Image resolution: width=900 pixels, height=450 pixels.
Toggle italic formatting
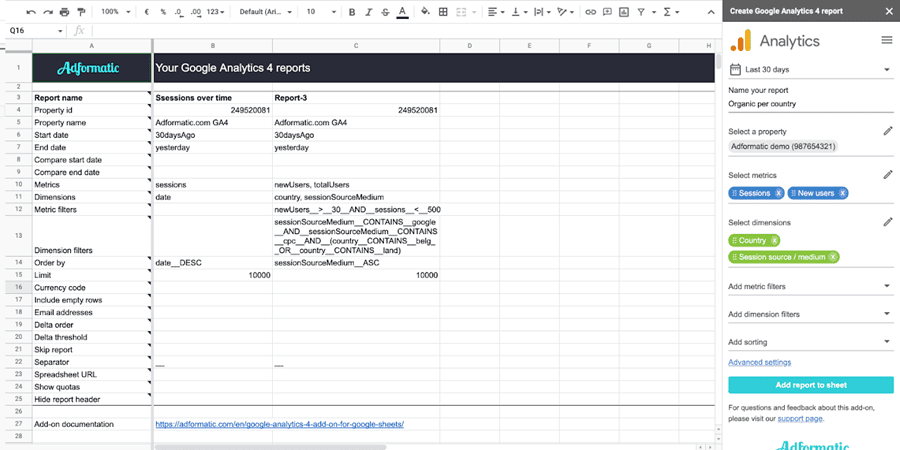point(368,11)
